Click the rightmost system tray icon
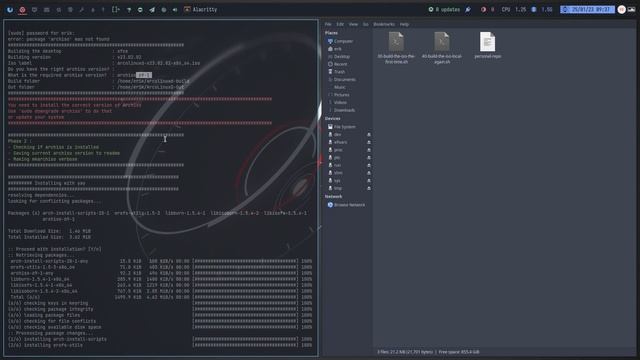 pyautogui.click(x=631, y=9)
